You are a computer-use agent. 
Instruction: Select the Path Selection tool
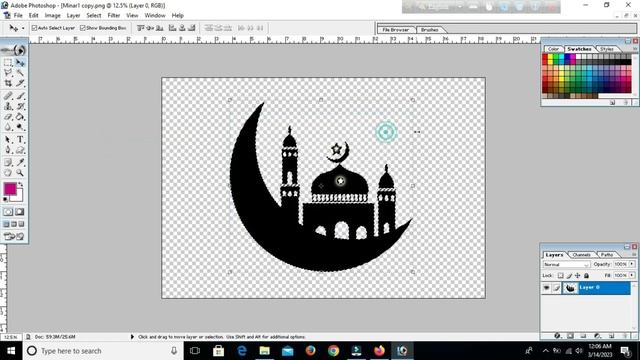[x=8, y=140]
